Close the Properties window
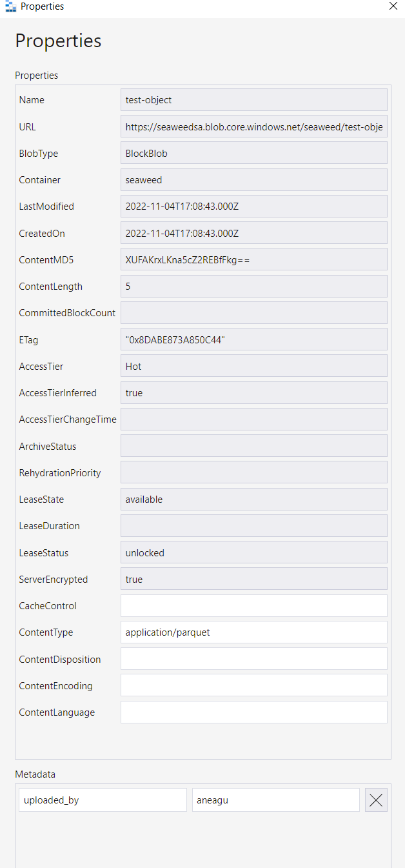Image resolution: width=405 pixels, height=868 pixels. coord(393,6)
